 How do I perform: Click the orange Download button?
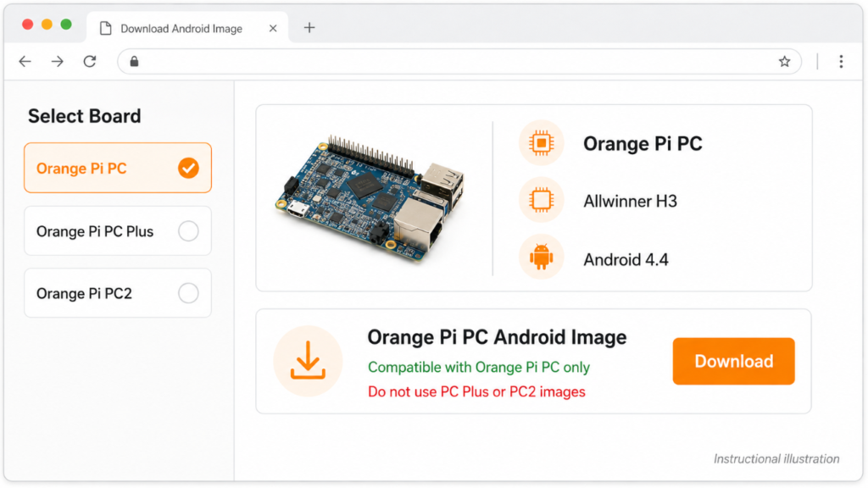pyautogui.click(x=733, y=361)
